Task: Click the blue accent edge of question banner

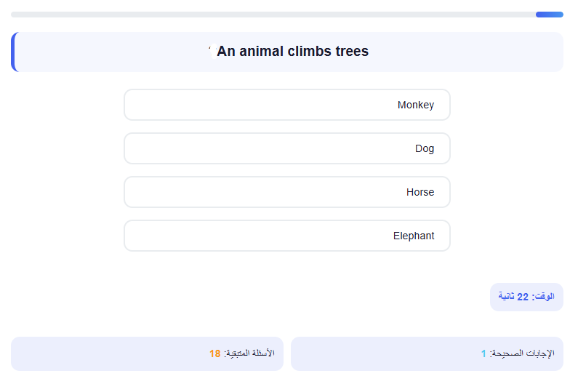Action: (x=14, y=52)
